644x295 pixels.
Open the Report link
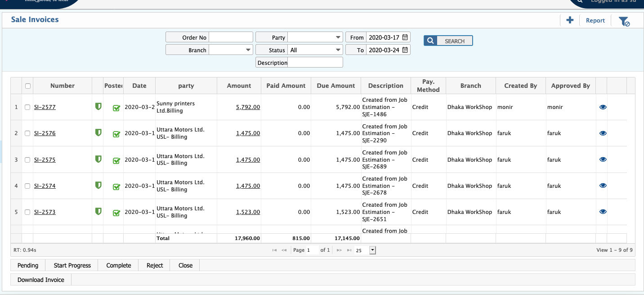pos(595,20)
